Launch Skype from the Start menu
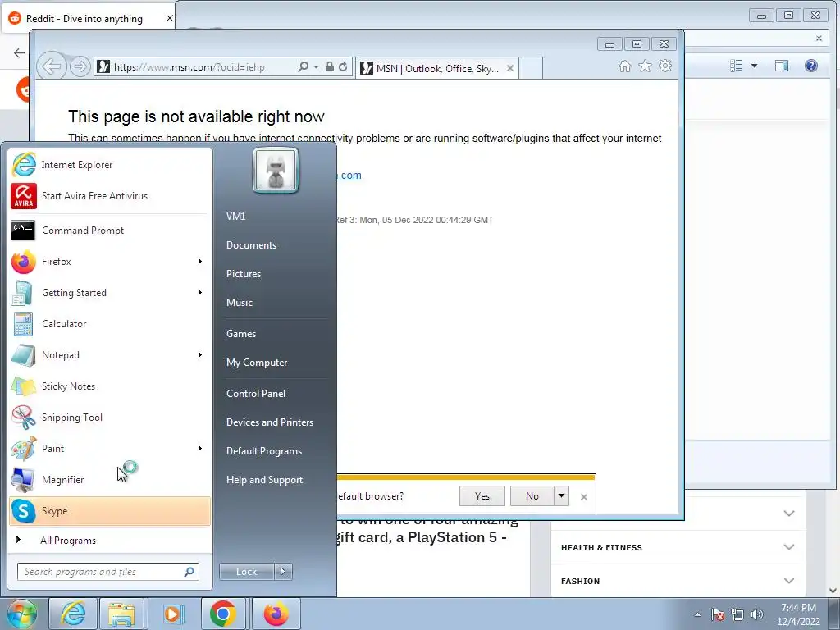 click(x=110, y=510)
